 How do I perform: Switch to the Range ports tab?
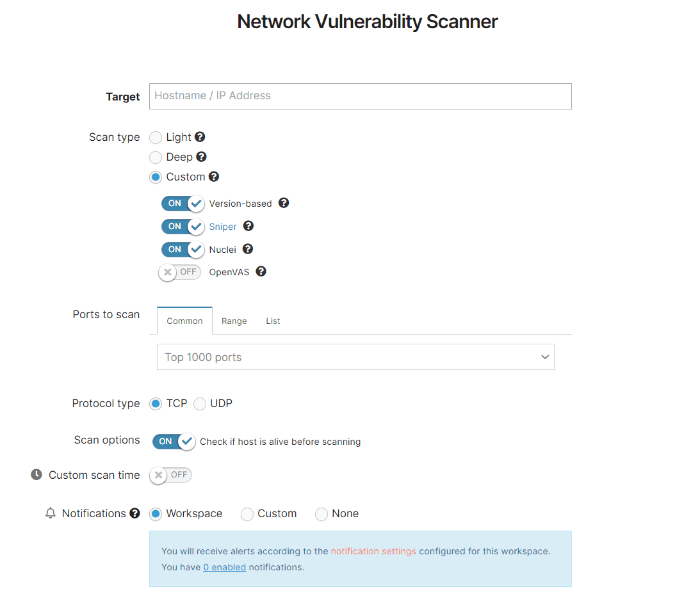click(x=234, y=321)
